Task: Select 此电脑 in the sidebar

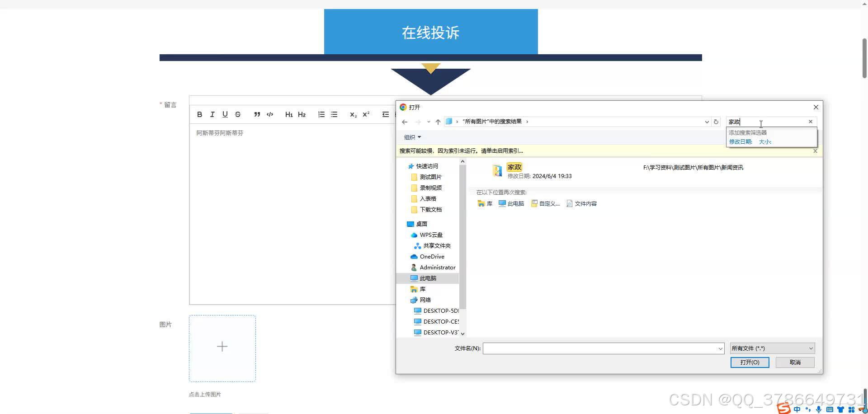Action: (427, 278)
